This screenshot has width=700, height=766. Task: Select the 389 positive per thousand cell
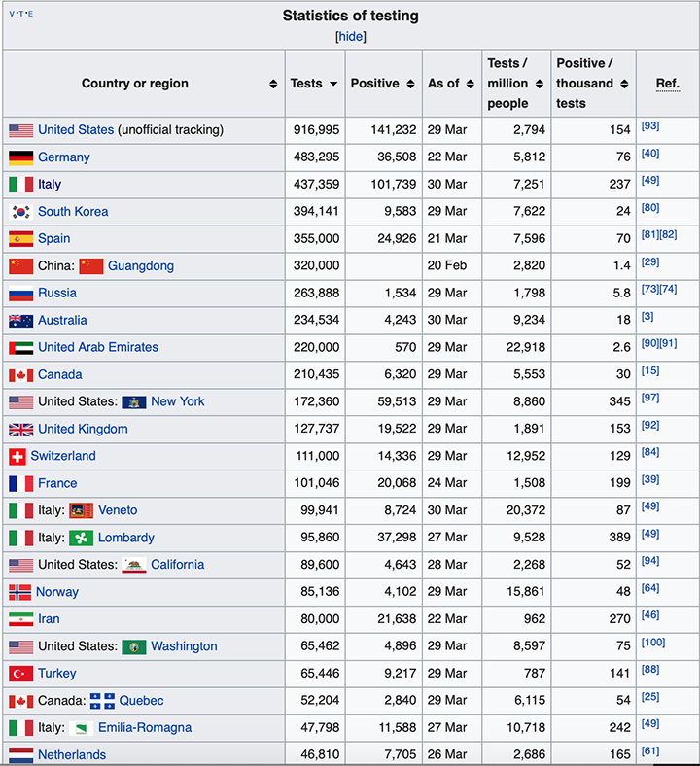click(593, 538)
